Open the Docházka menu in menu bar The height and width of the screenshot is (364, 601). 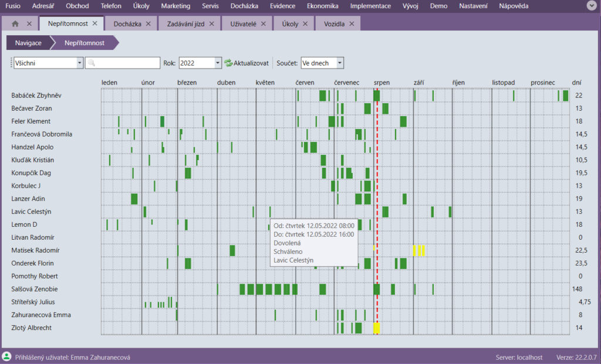244,6
